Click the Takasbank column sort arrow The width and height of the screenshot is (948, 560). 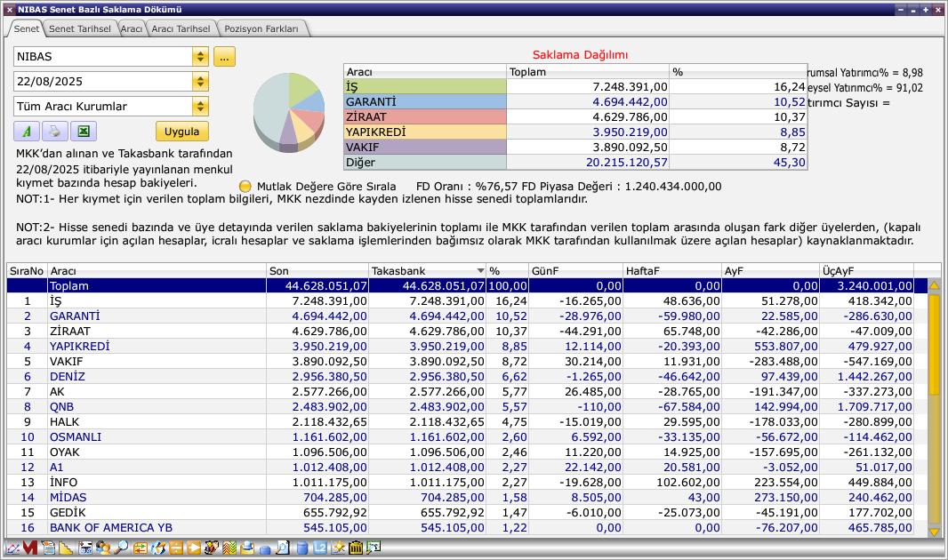coord(480,270)
